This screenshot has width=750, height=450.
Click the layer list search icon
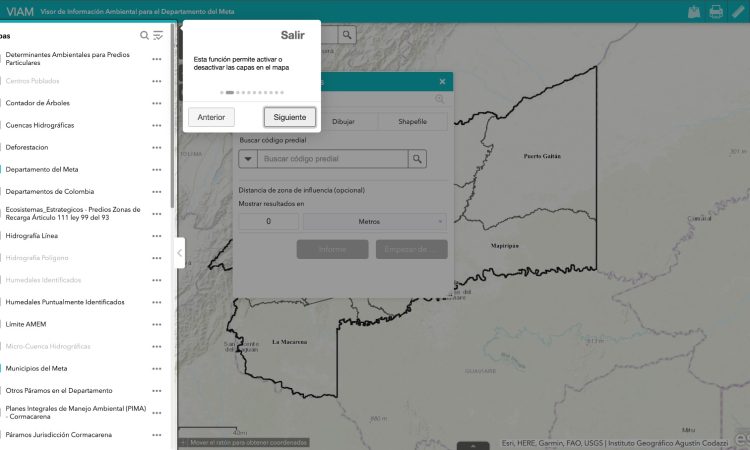click(145, 35)
